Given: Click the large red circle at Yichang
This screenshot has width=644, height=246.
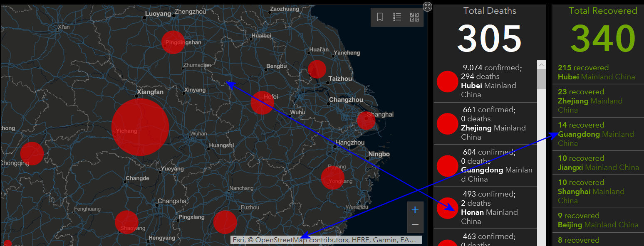Looking at the screenshot, I should point(140,127).
